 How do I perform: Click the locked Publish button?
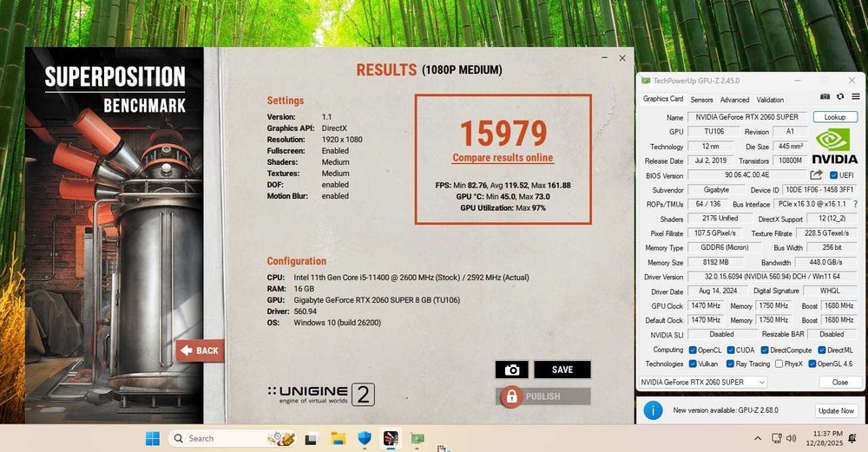[543, 396]
